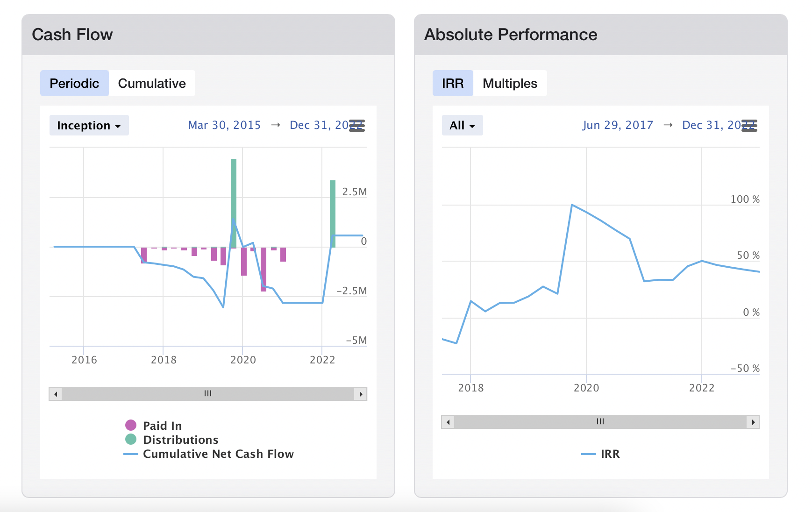812x512 pixels.
Task: Click the 2016 x-axis label
Action: (x=84, y=360)
